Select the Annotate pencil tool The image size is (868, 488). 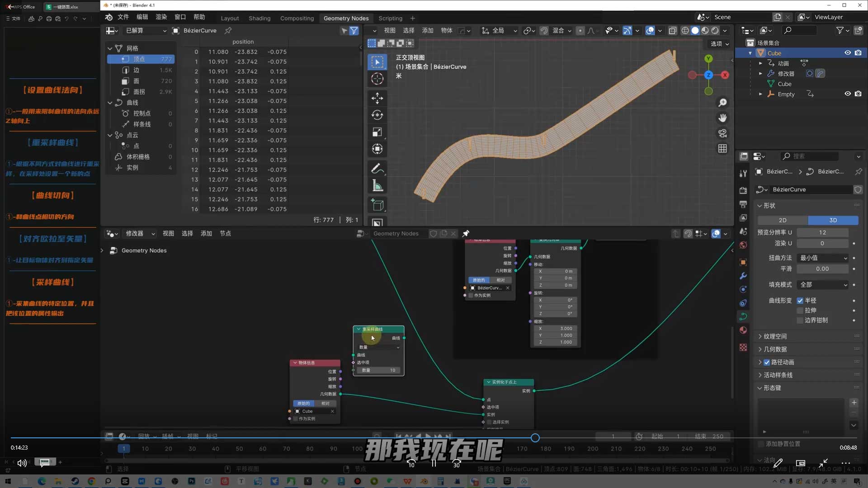[377, 169]
